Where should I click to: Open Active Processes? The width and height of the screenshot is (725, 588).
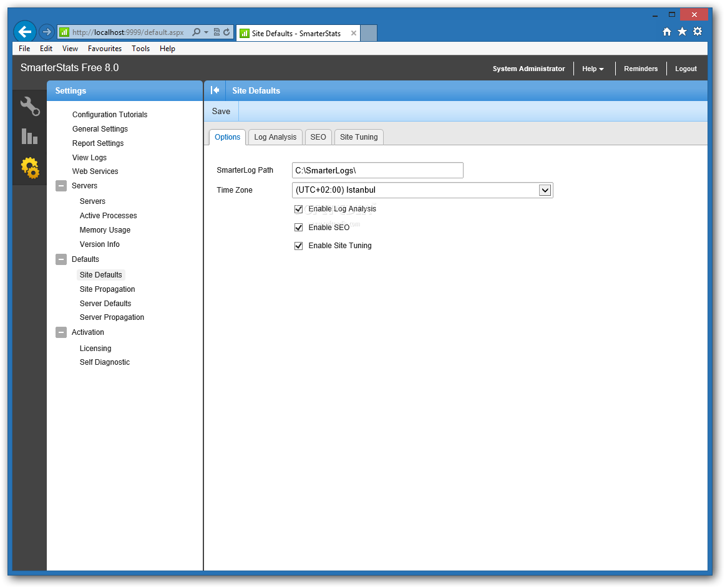108,216
